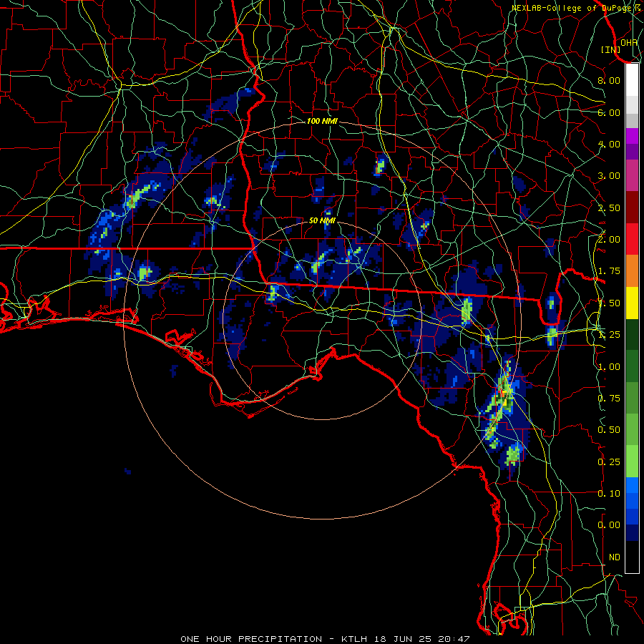
Task: Pick the white swatch on the color scale
Action: [x=632, y=80]
